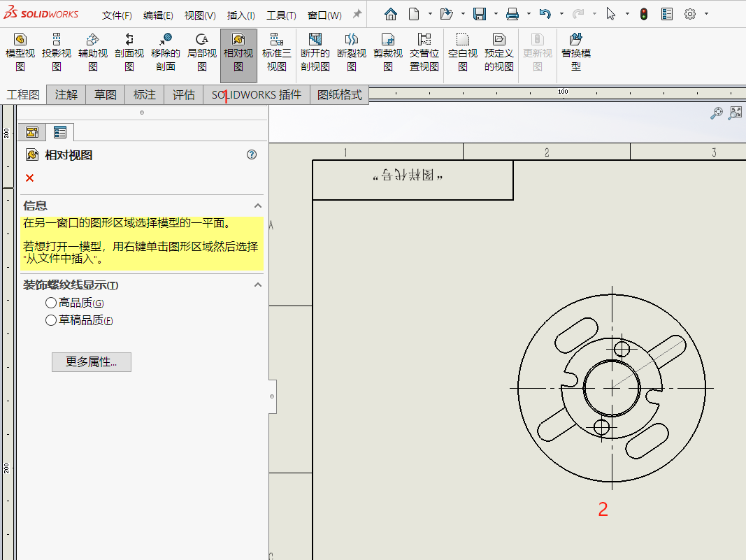Open the New document dropdown arrow

tap(430, 14)
